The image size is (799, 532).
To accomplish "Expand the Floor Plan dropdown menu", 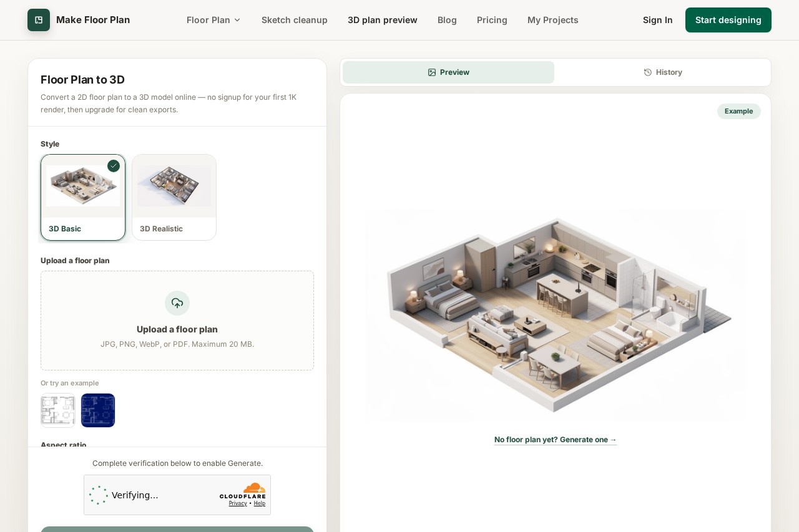I will [213, 20].
